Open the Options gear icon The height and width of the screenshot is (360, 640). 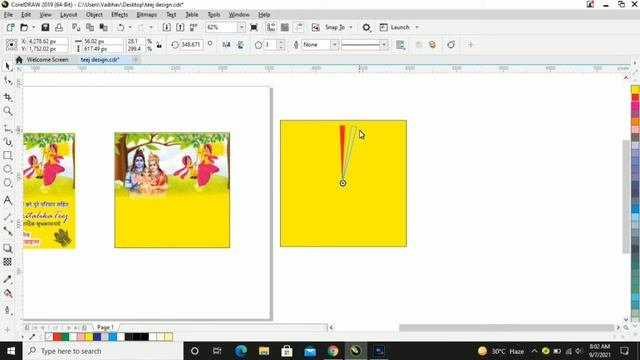pyautogui.click(x=367, y=27)
